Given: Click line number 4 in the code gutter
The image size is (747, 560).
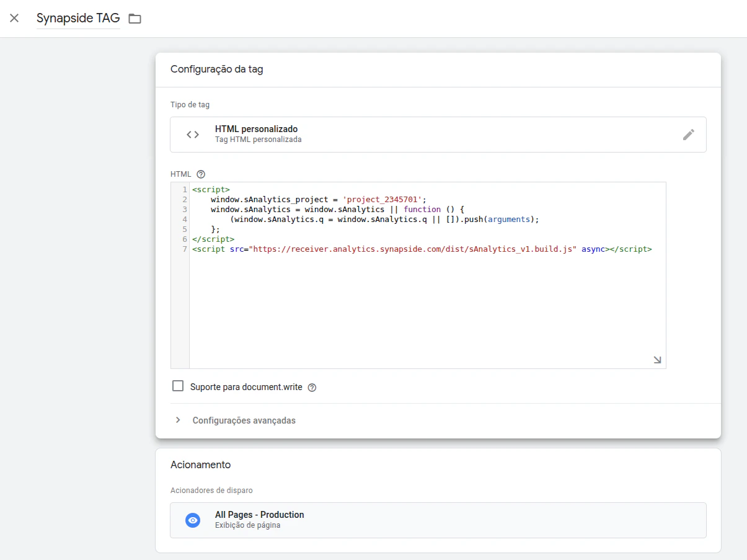Looking at the screenshot, I should point(185,220).
